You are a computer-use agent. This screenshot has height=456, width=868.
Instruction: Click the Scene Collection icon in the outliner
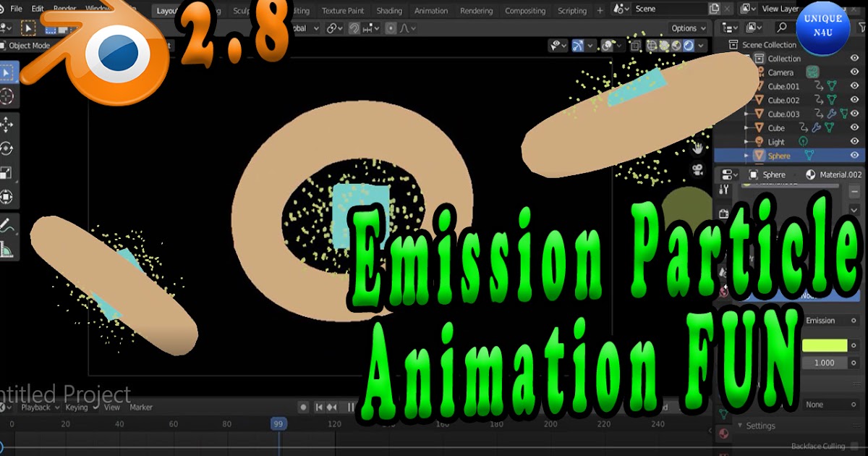click(735, 45)
